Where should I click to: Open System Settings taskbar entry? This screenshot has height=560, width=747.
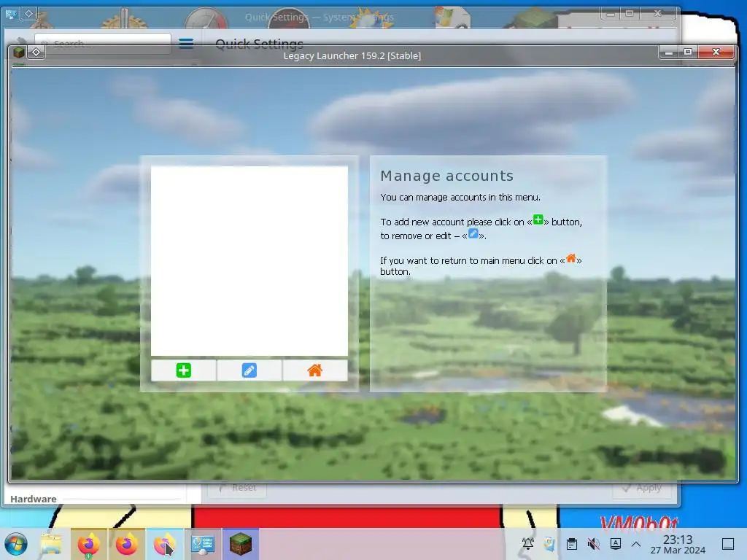coord(203,544)
